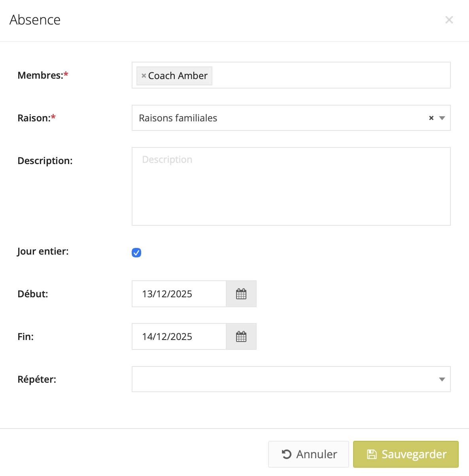Close the Absence dialog with X
The image size is (469, 476).
(x=449, y=20)
